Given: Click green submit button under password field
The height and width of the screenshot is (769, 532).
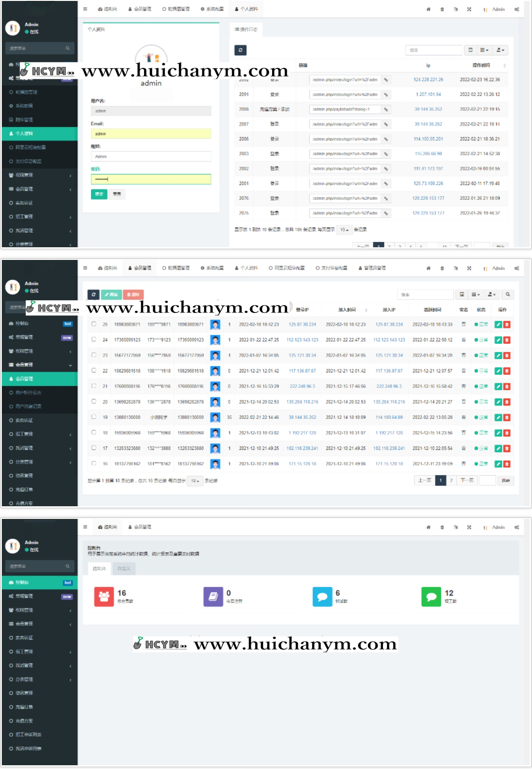Looking at the screenshot, I should 99,194.
